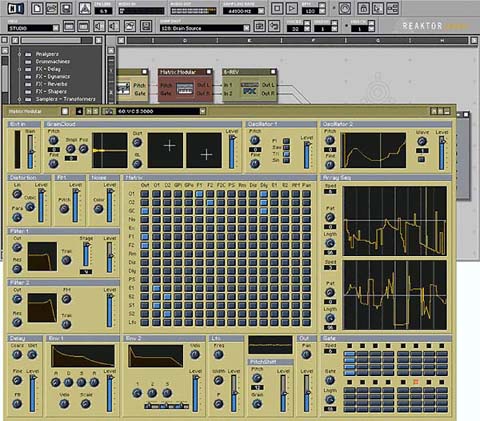Image resolution: width=480 pixels, height=421 pixels.
Task: Click the padlock icon in the top toolbar
Action: tap(363, 8)
